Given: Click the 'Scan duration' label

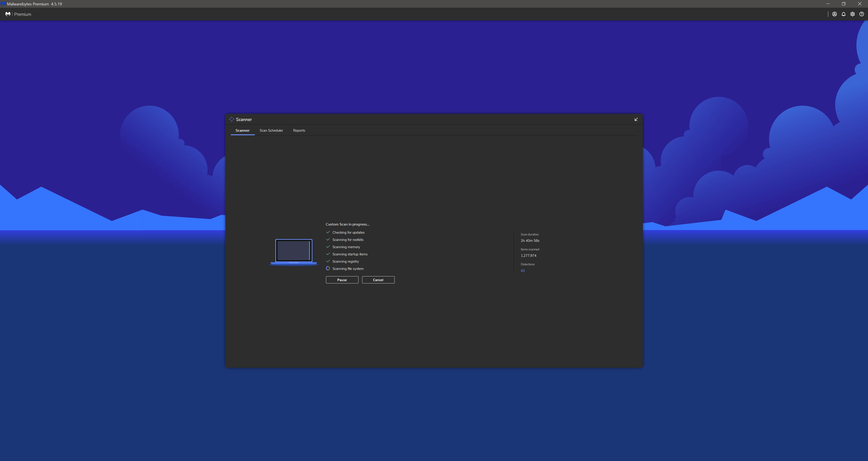Looking at the screenshot, I should point(530,234).
